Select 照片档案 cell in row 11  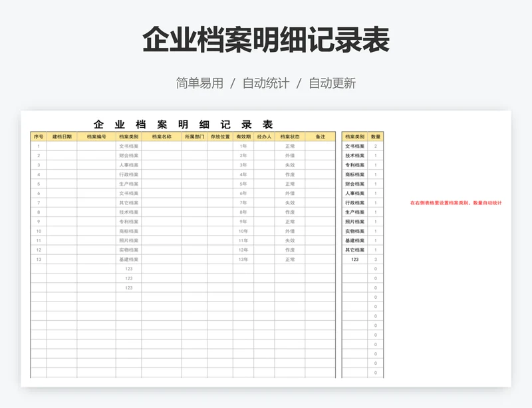click(128, 240)
